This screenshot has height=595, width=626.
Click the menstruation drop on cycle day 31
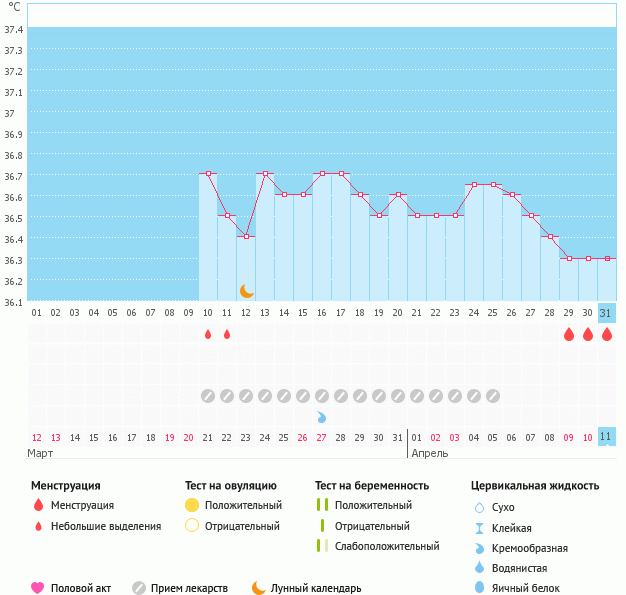point(607,334)
